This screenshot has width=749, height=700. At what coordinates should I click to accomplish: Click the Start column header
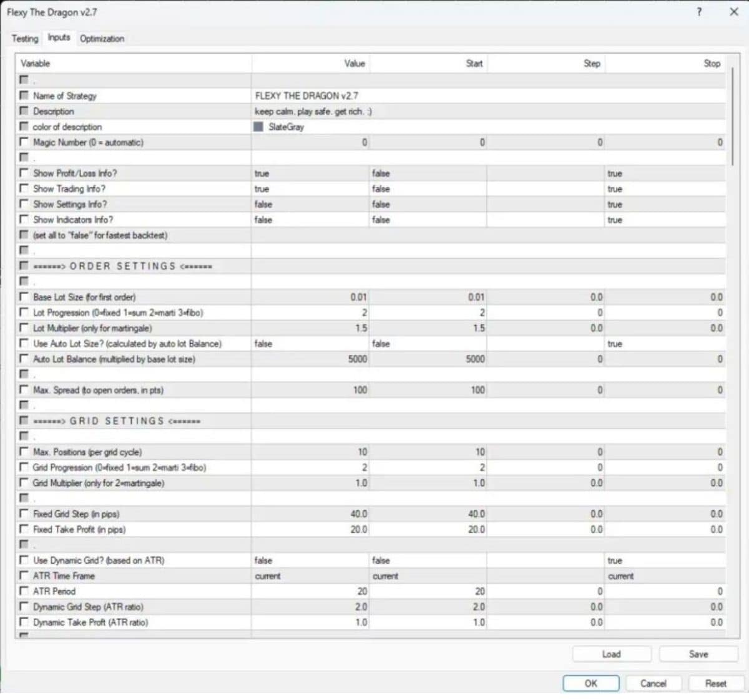click(x=428, y=63)
